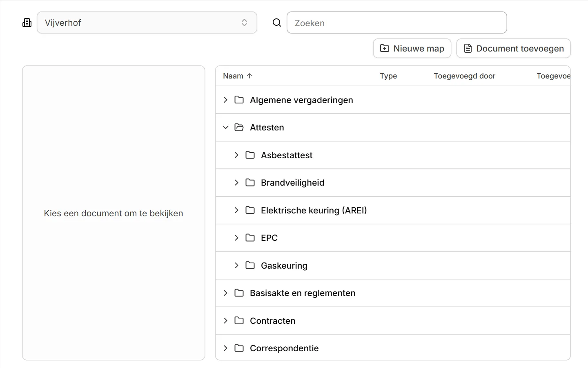Select the Correspondentie folder row
Viewport: 588px width, 368px height.
[x=393, y=348]
